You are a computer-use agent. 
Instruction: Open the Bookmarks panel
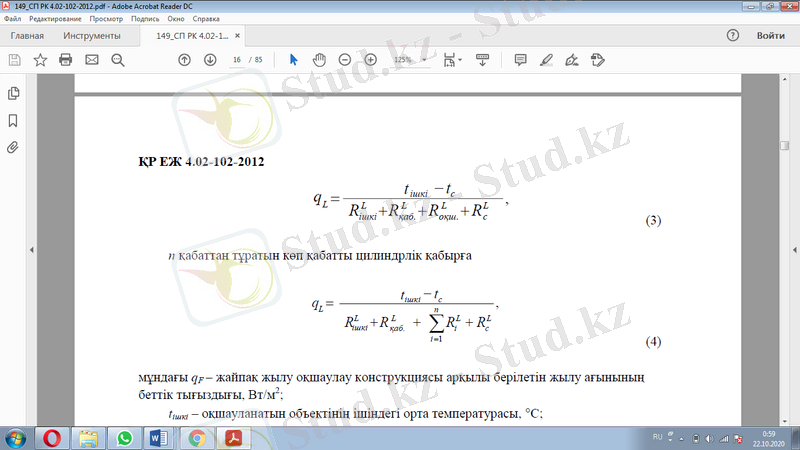pos(13,121)
